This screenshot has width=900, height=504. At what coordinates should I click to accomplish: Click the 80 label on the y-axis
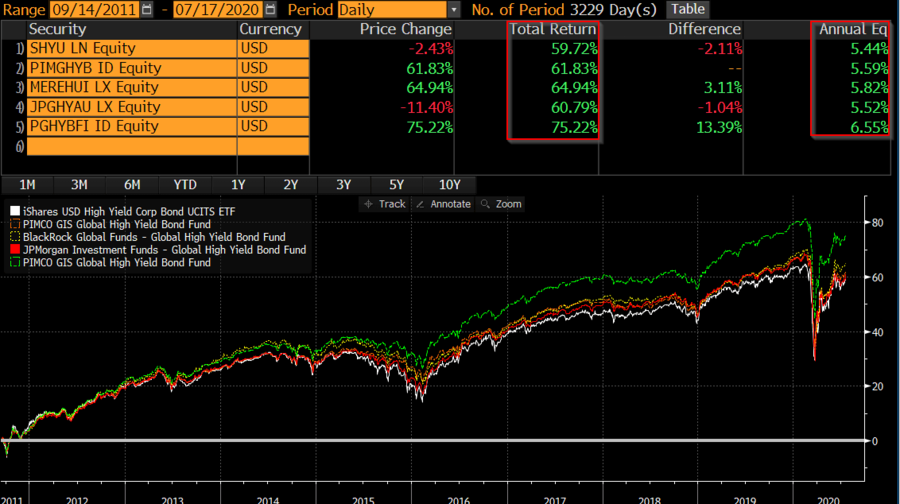pos(878,223)
